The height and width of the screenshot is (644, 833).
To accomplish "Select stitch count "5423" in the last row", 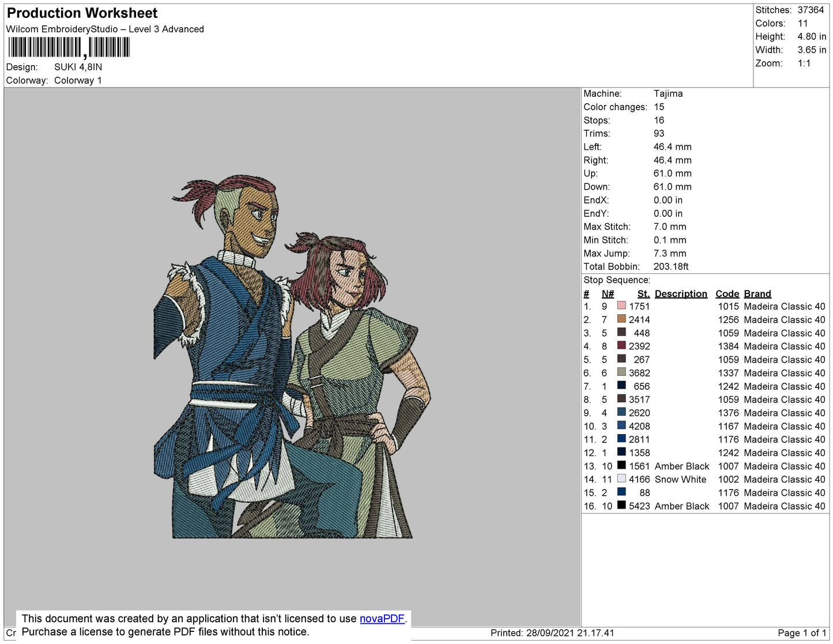I will [639, 506].
